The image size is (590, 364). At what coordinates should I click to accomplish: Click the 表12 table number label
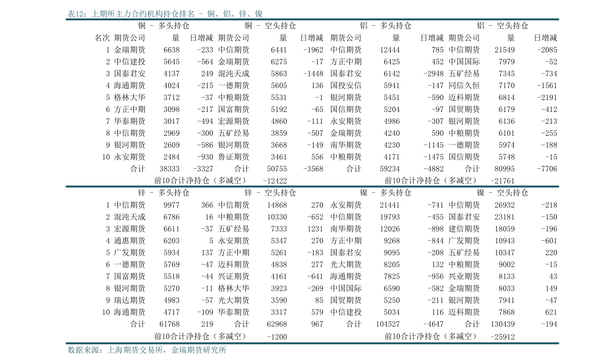click(77, 14)
